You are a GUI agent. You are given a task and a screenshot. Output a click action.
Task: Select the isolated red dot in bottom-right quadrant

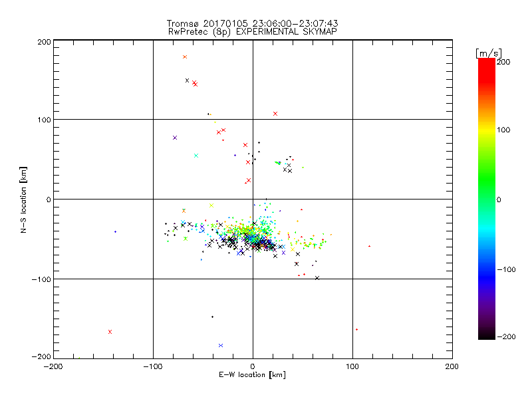(357, 329)
